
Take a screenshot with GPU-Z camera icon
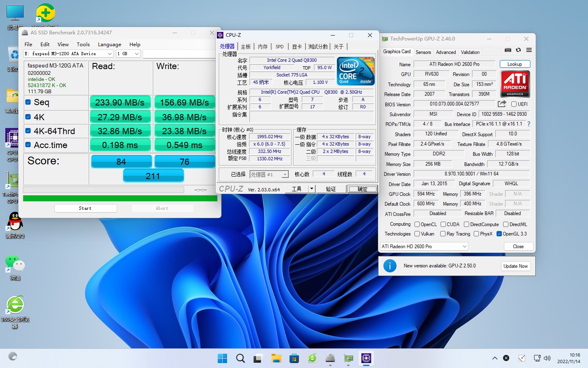[508, 50]
